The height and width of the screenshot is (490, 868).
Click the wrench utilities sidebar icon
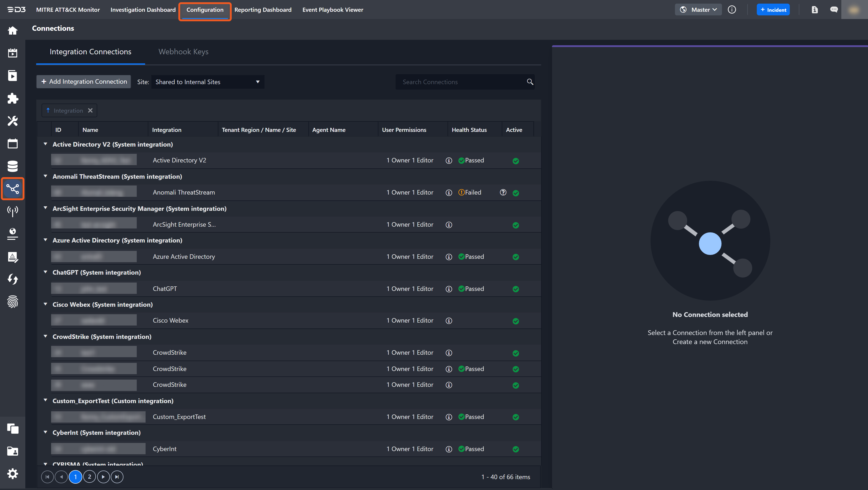[12, 121]
